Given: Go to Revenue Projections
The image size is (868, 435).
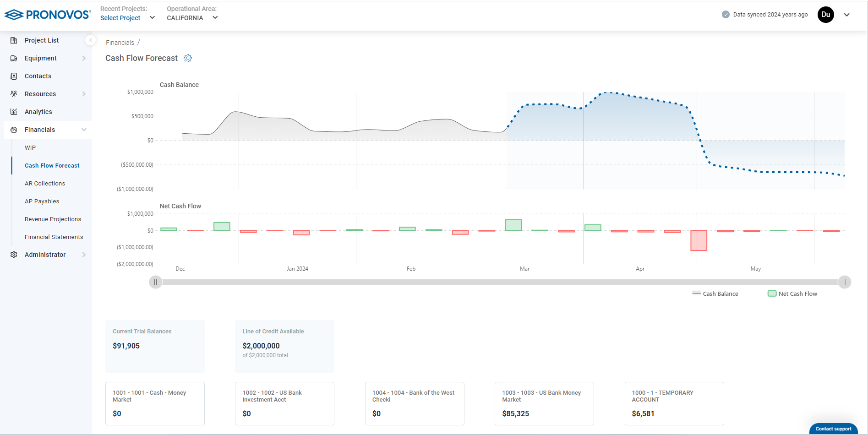Looking at the screenshot, I should 53,219.
